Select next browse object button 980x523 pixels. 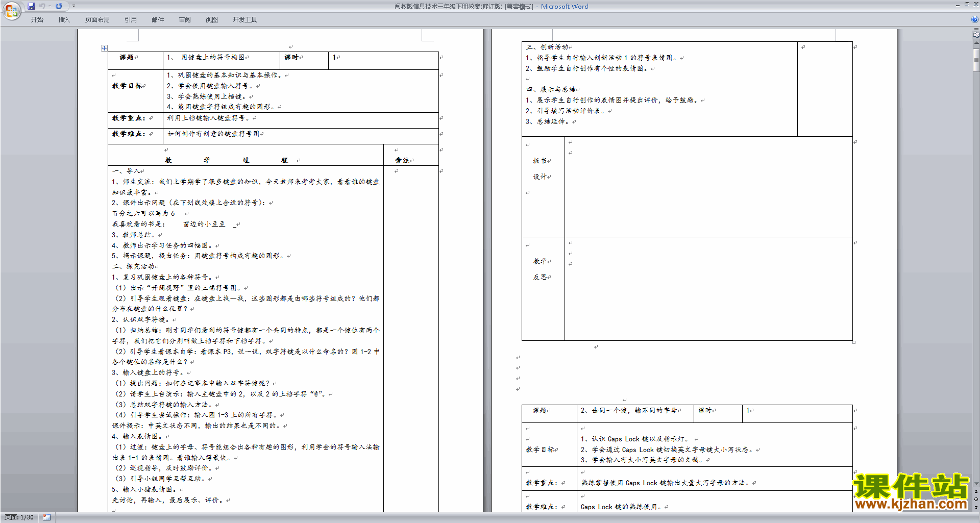coord(976,507)
